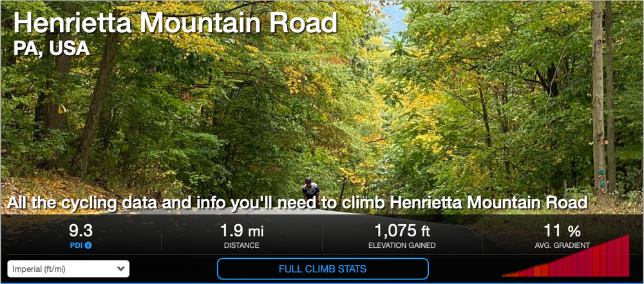Click the yellow trail marker on tree
Image resolution: width=644 pixels, height=284 pixels.
(x=62, y=109)
